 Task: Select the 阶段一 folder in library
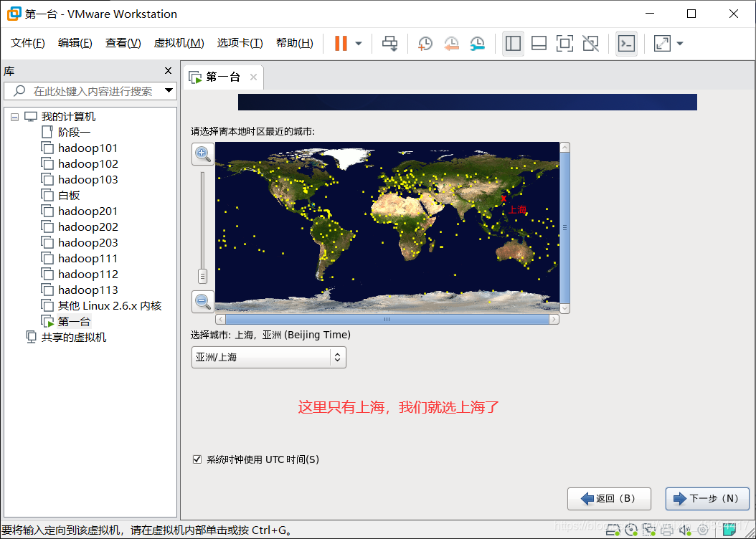[x=75, y=132]
